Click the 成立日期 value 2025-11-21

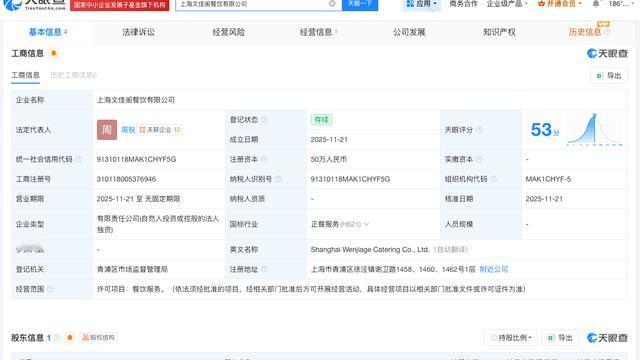coord(329,140)
